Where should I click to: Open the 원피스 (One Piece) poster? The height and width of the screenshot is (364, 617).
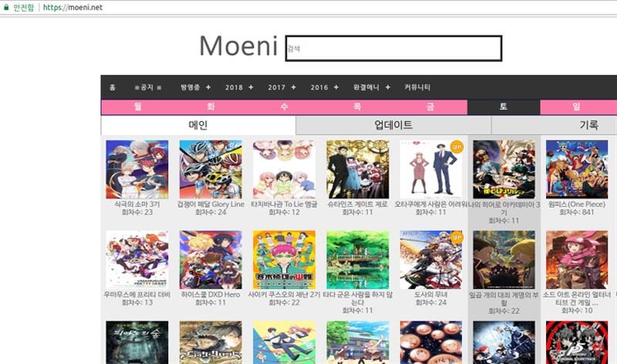(577, 169)
